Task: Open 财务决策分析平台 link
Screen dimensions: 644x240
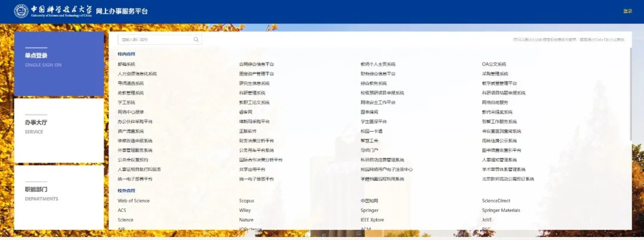Action: [x=256, y=141]
